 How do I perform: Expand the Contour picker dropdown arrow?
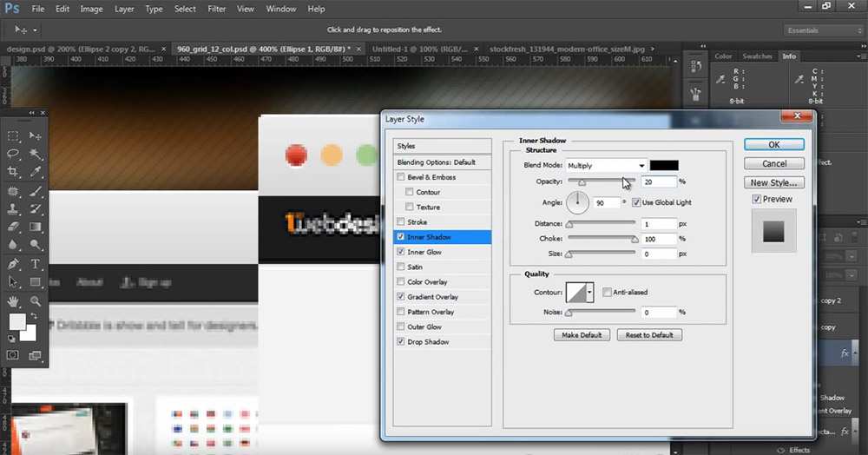pyautogui.click(x=590, y=293)
